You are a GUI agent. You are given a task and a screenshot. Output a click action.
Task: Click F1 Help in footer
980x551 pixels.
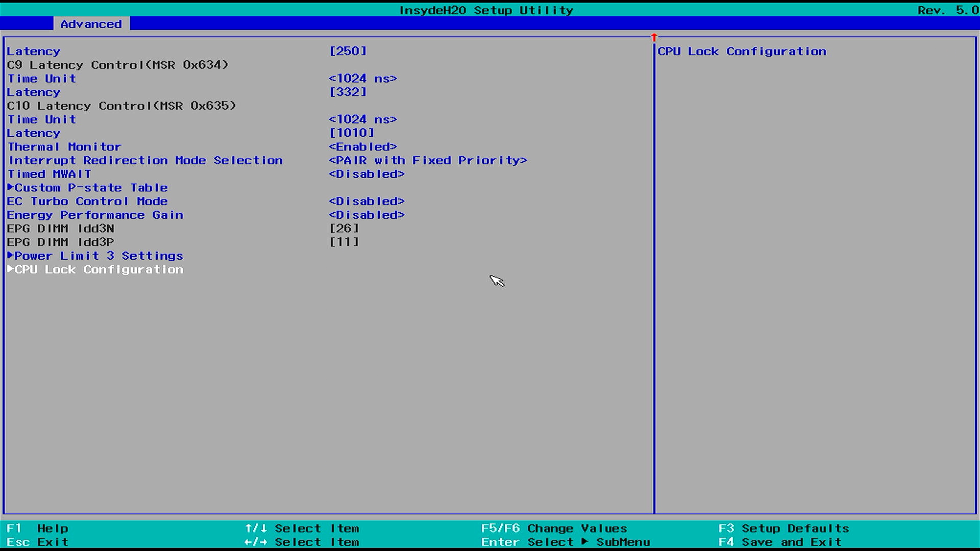(37, 529)
